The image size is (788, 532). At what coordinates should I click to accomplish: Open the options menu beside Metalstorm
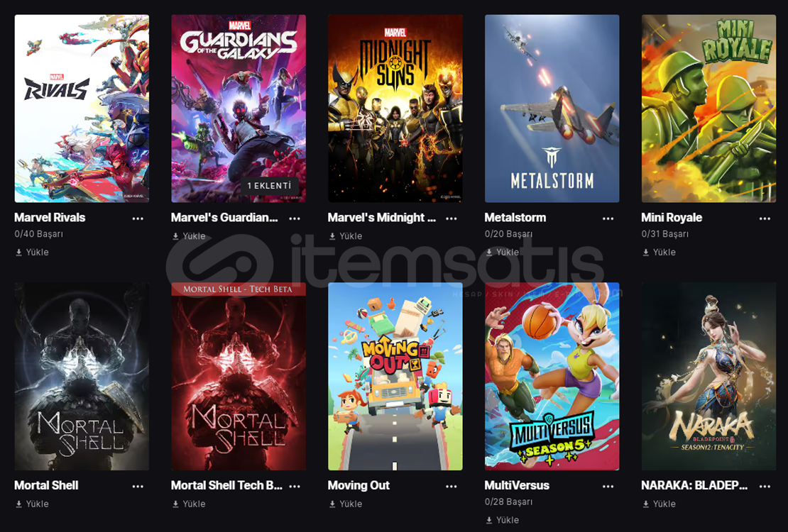coord(608,218)
